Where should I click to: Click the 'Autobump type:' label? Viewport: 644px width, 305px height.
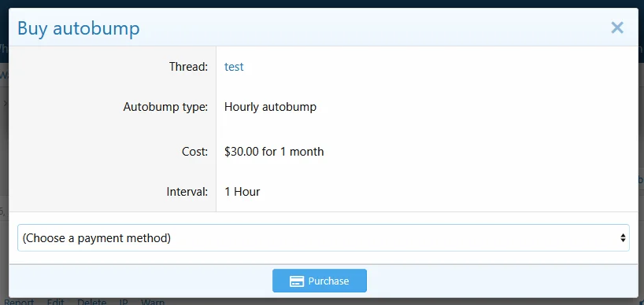[165, 107]
